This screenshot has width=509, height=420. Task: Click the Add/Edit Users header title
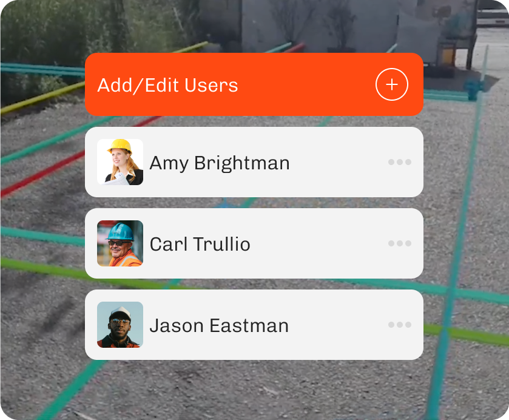click(167, 85)
